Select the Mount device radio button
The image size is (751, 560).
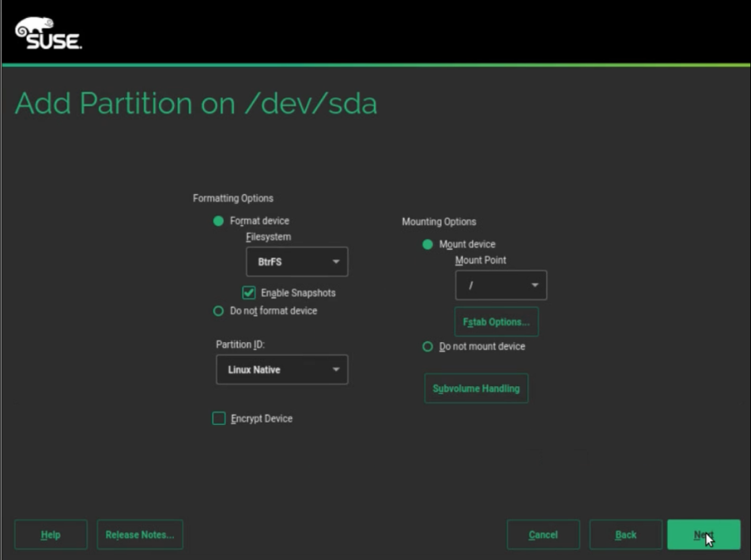tap(428, 245)
